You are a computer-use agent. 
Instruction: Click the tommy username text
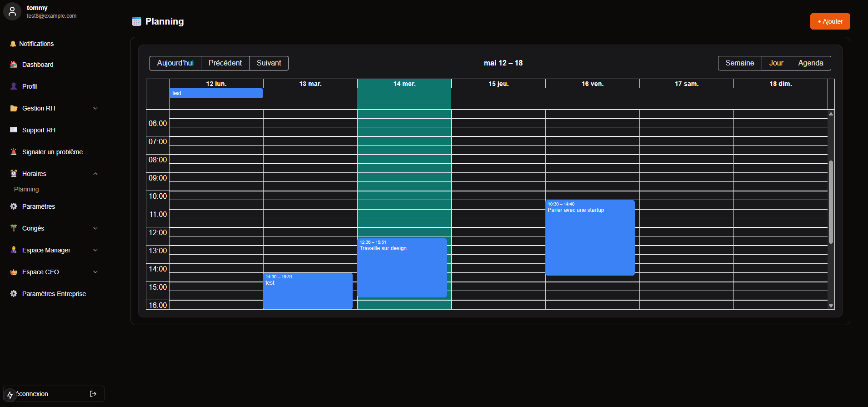(37, 8)
